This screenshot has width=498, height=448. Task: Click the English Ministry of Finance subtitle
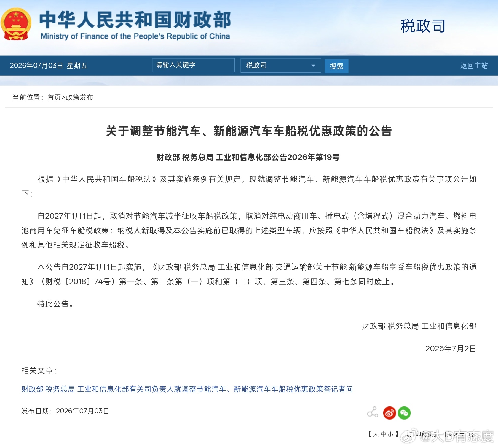point(135,36)
